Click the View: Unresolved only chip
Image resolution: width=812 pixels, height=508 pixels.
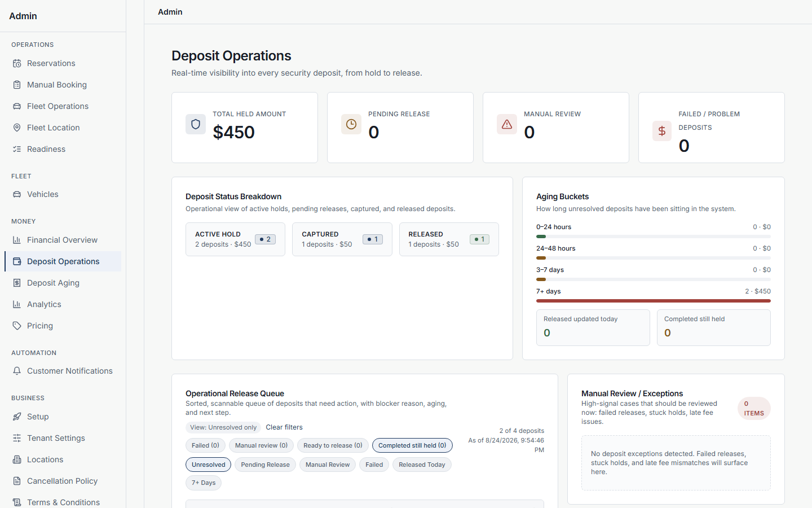tap(223, 427)
